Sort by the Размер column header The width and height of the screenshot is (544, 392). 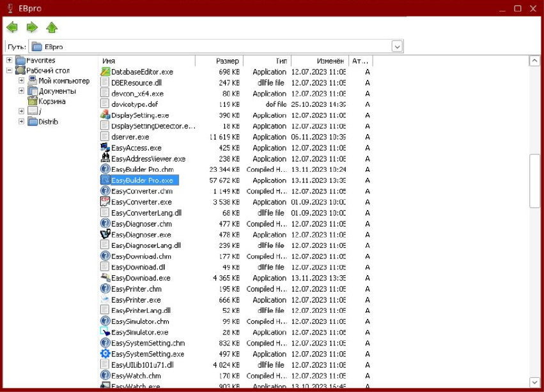click(219, 61)
